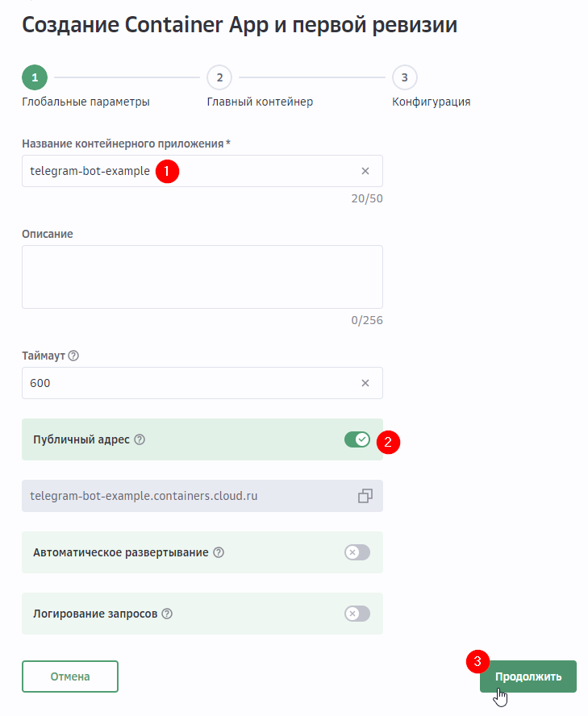Enable Автоматическое развертывание toggle

(x=357, y=552)
